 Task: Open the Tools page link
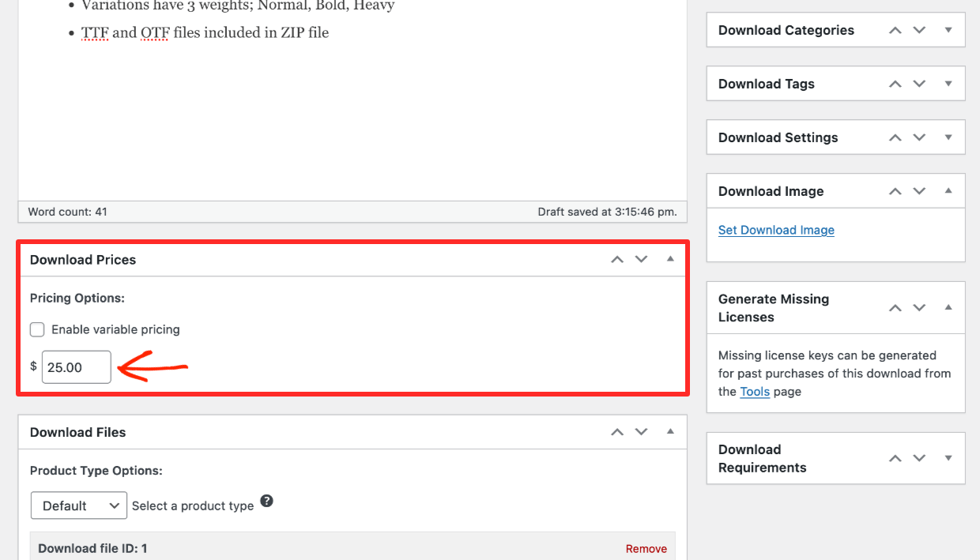(x=755, y=392)
